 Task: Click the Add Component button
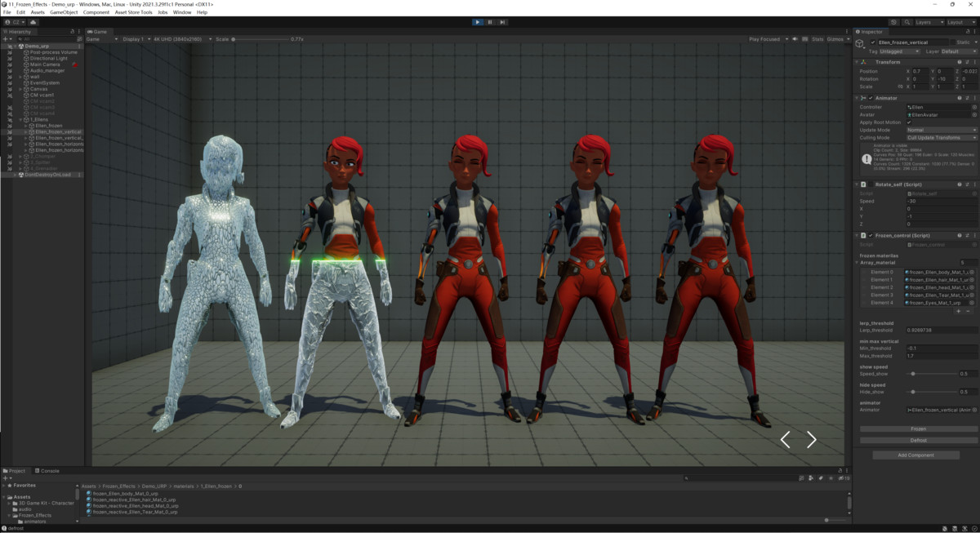[x=915, y=455]
